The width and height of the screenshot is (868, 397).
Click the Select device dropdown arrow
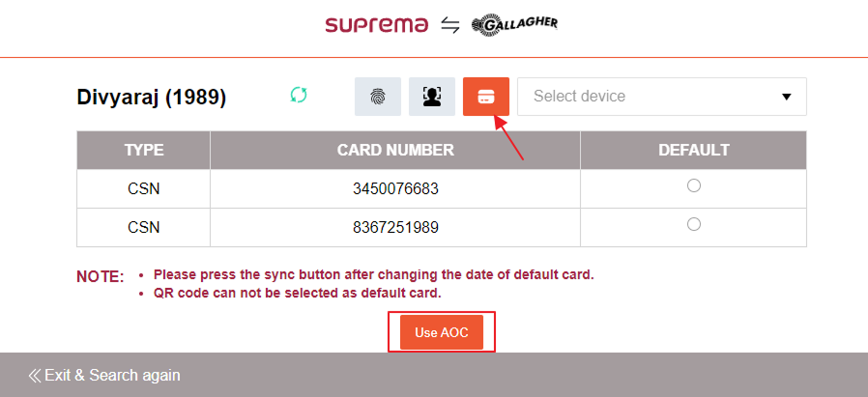click(x=786, y=97)
